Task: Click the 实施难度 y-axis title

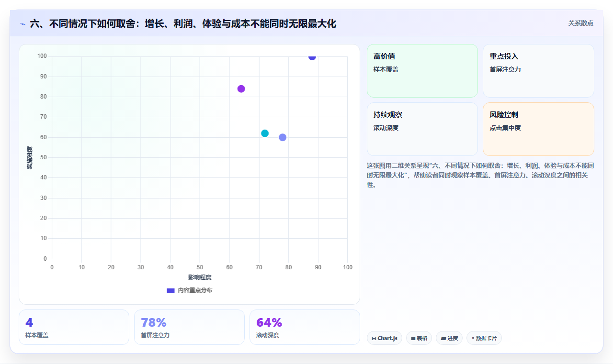Action: coord(30,157)
